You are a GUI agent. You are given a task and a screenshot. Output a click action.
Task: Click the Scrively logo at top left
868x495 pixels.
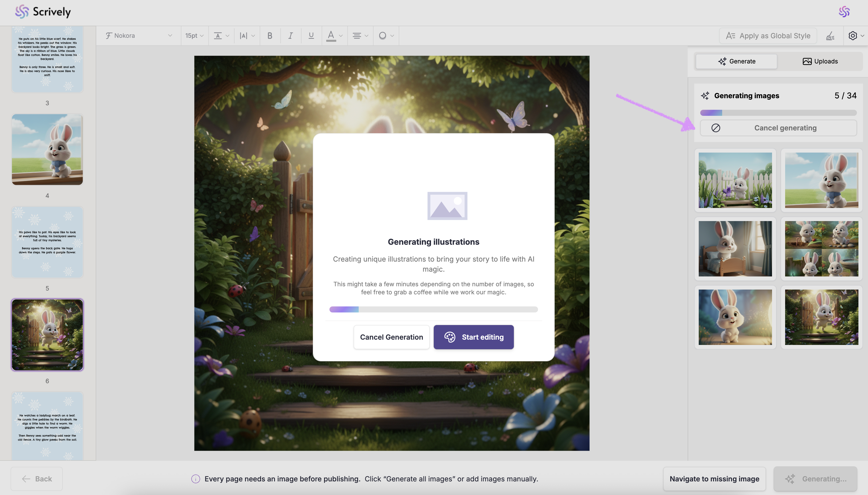pyautogui.click(x=43, y=12)
